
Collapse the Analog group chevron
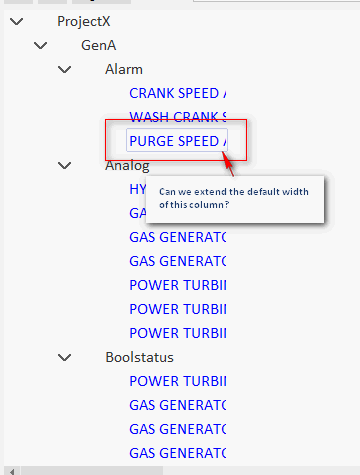tap(65, 166)
